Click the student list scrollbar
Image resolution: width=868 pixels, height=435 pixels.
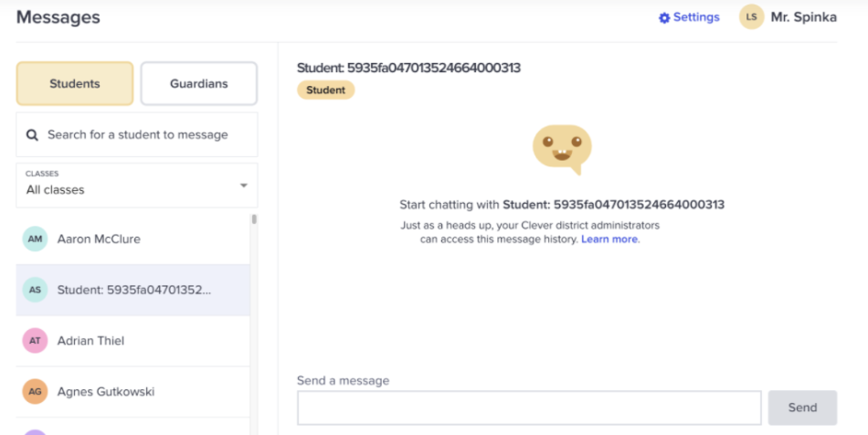pyautogui.click(x=254, y=220)
